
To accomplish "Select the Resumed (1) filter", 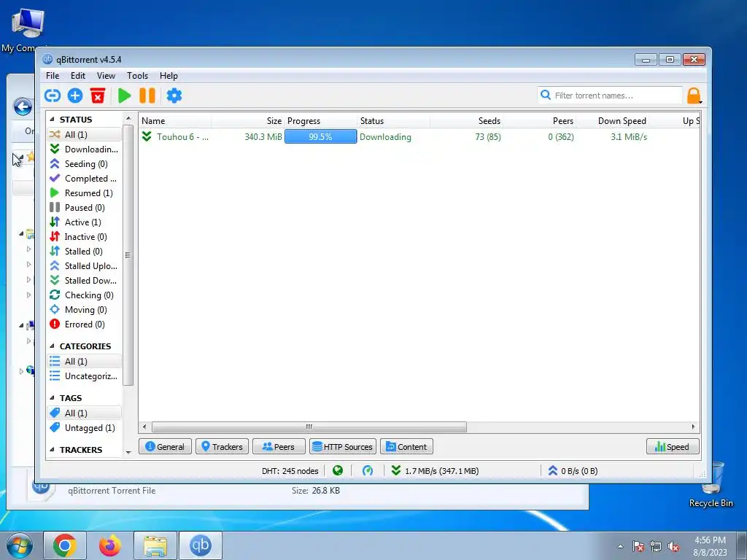I will pos(85,192).
